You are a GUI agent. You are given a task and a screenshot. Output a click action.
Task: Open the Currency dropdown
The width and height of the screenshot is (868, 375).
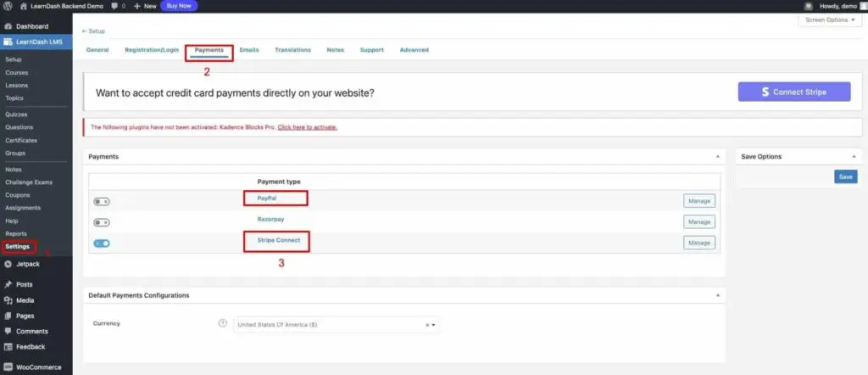tap(336, 325)
